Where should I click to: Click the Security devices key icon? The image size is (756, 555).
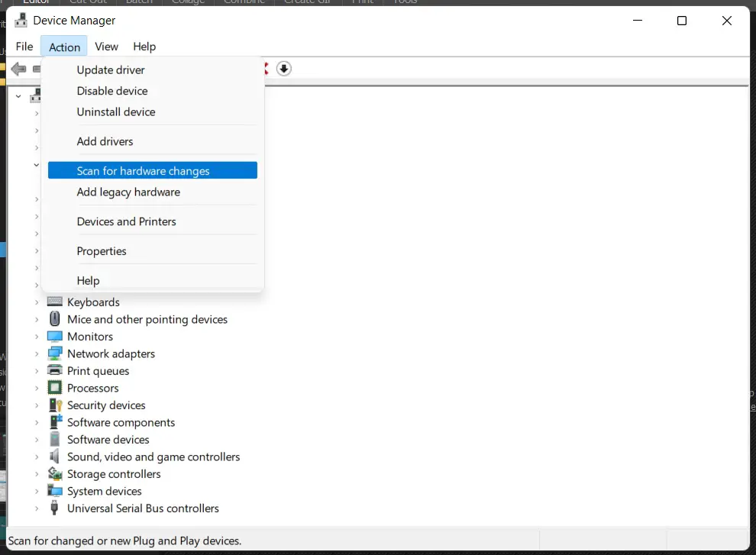[56, 405]
